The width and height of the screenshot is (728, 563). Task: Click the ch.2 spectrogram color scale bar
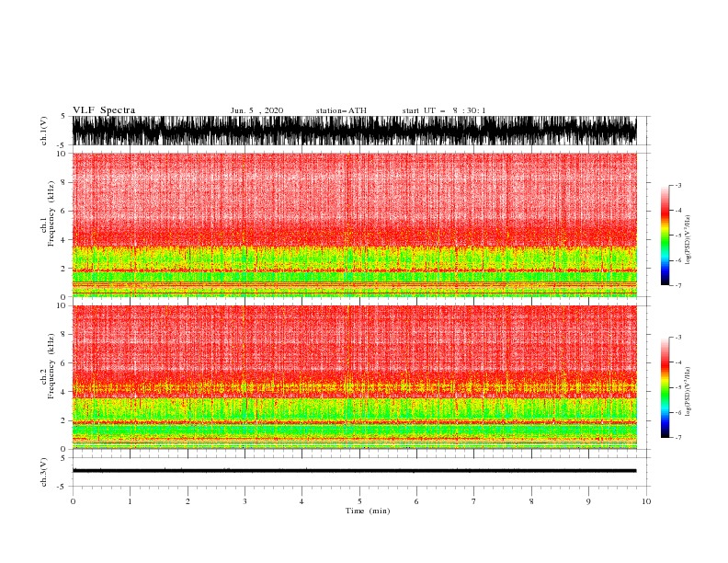tap(665, 387)
